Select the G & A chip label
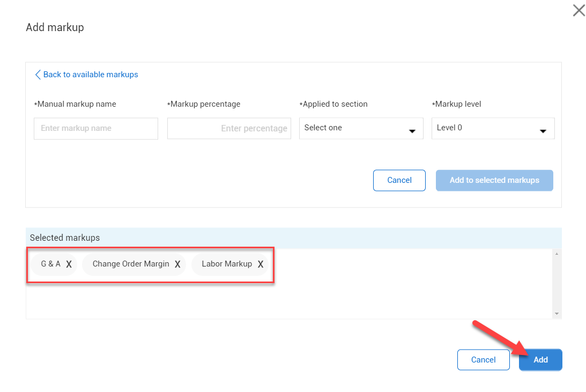Viewport: 586px width, 392px height. click(x=50, y=264)
